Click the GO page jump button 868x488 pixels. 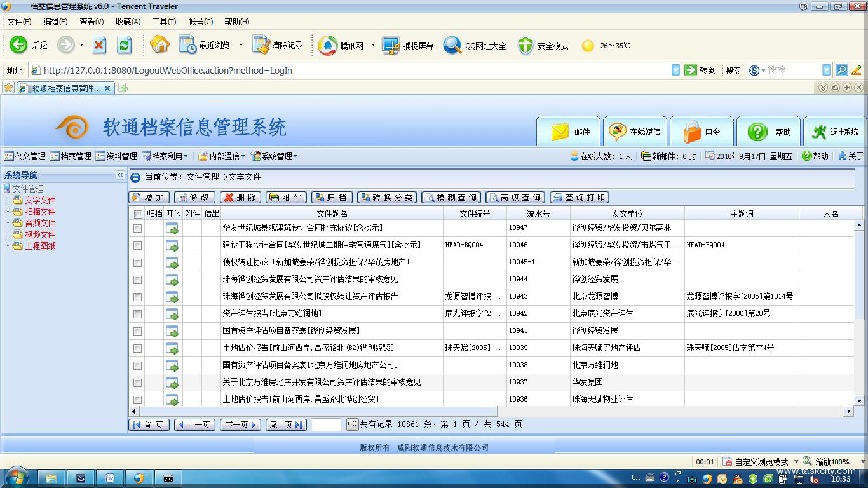pos(353,424)
